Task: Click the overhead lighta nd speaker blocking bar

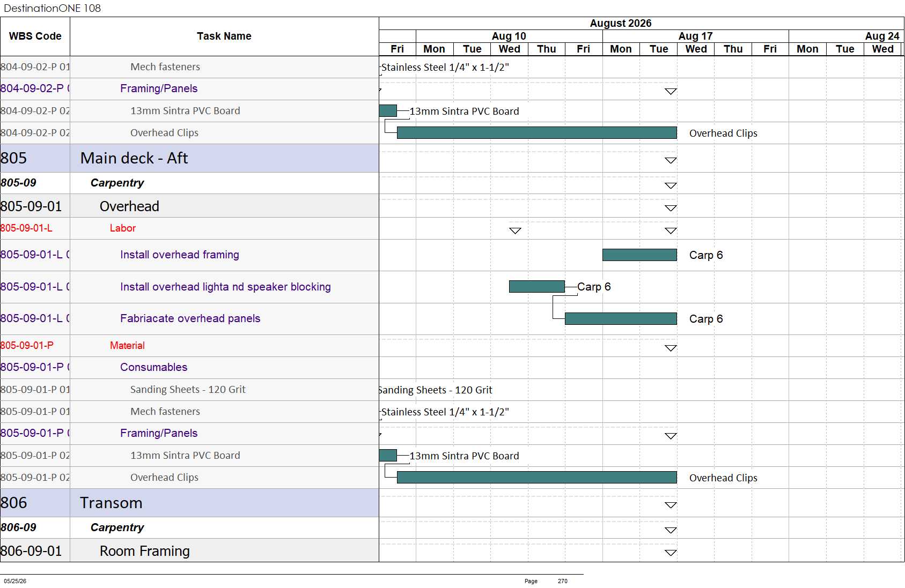Action: pos(536,286)
